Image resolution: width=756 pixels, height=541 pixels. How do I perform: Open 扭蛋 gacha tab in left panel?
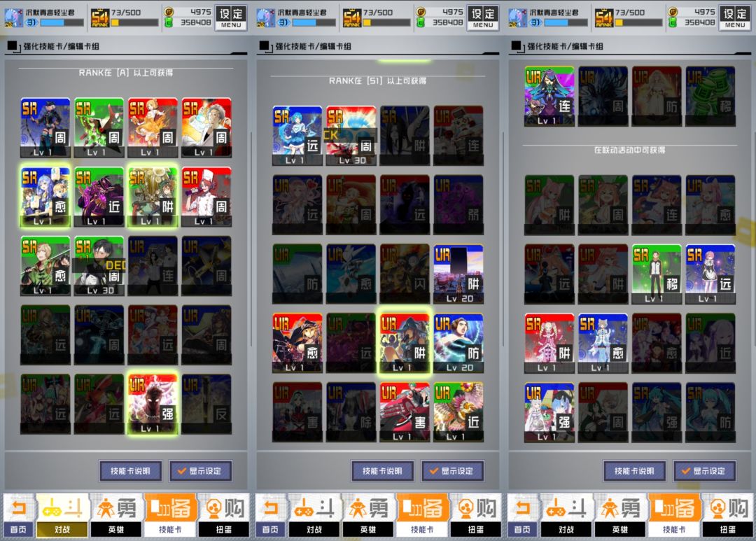(x=224, y=514)
